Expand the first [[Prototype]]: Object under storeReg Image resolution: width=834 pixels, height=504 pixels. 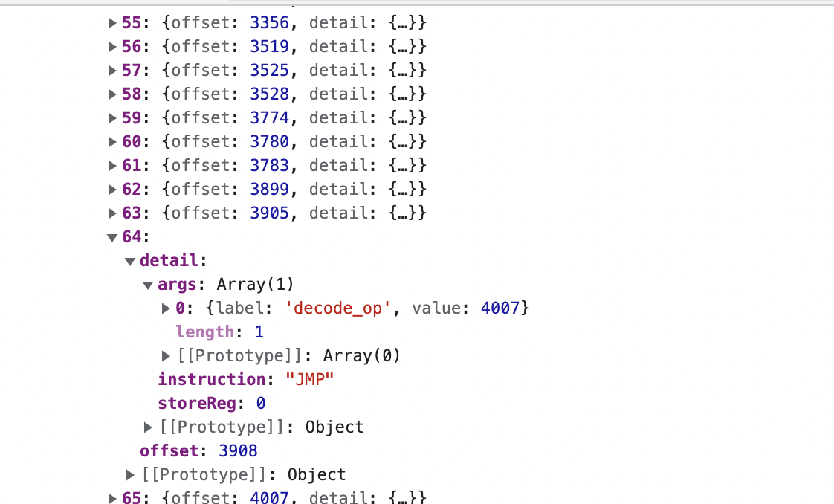(148, 427)
